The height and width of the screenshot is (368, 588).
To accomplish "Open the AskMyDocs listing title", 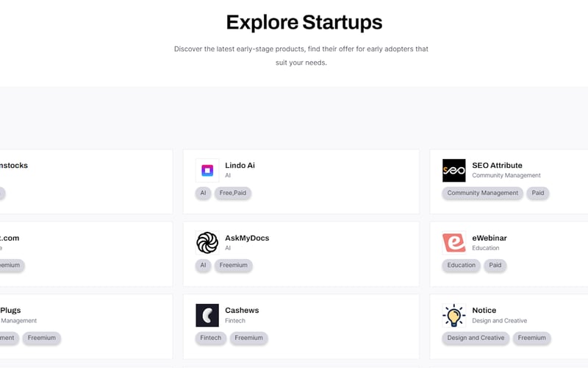I will 247,238.
